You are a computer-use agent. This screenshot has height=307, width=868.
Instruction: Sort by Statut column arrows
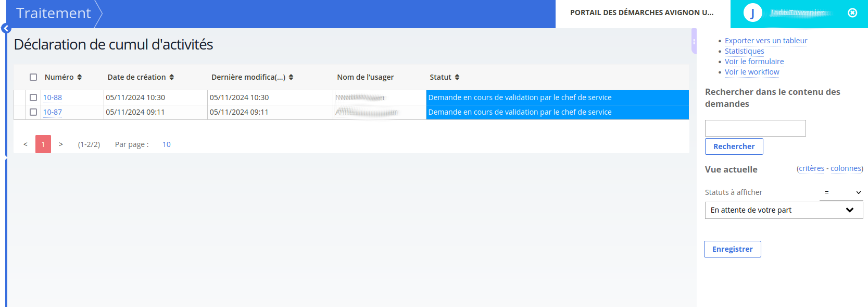coord(457,77)
